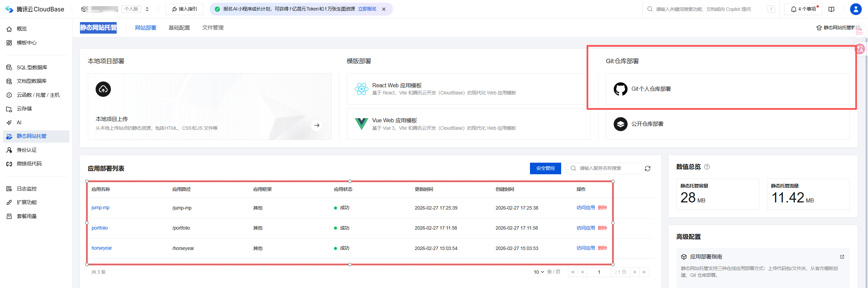
Task: Open 云函数 / 托管 / 主机 sidebar icon
Action: 9,95
